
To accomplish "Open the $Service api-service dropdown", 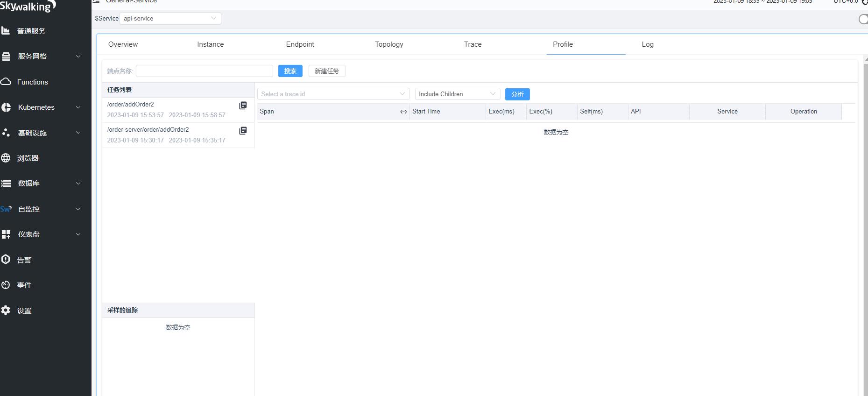I will click(x=170, y=18).
